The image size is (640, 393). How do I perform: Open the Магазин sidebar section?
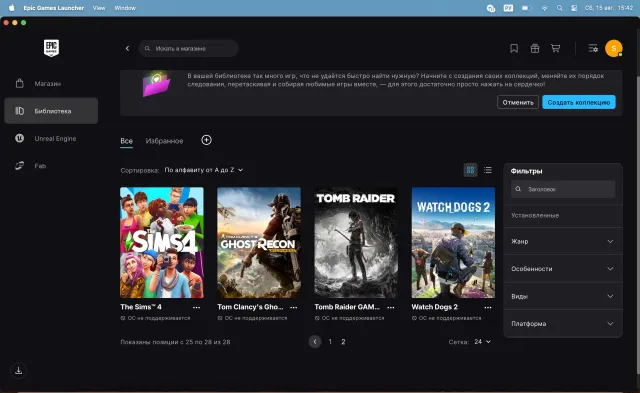coord(51,84)
